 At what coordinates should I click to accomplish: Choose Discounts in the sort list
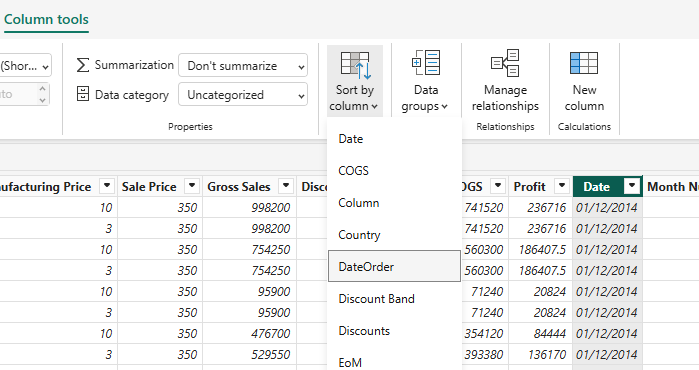point(394,331)
